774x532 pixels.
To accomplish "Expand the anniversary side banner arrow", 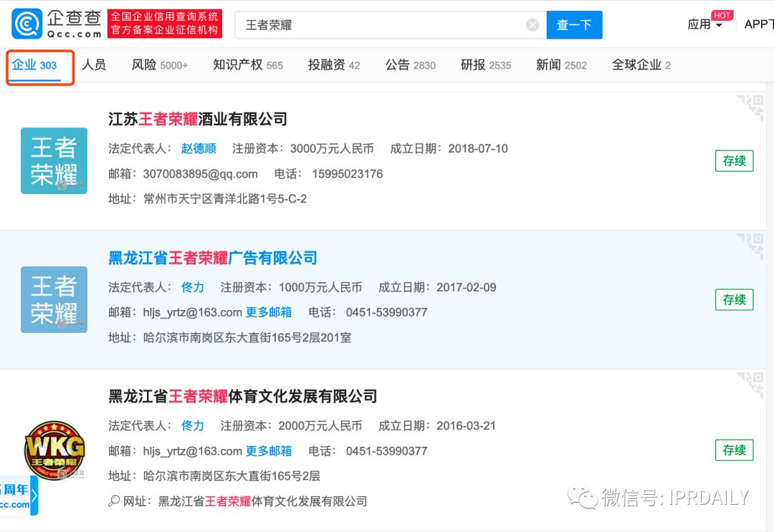I will [34, 495].
